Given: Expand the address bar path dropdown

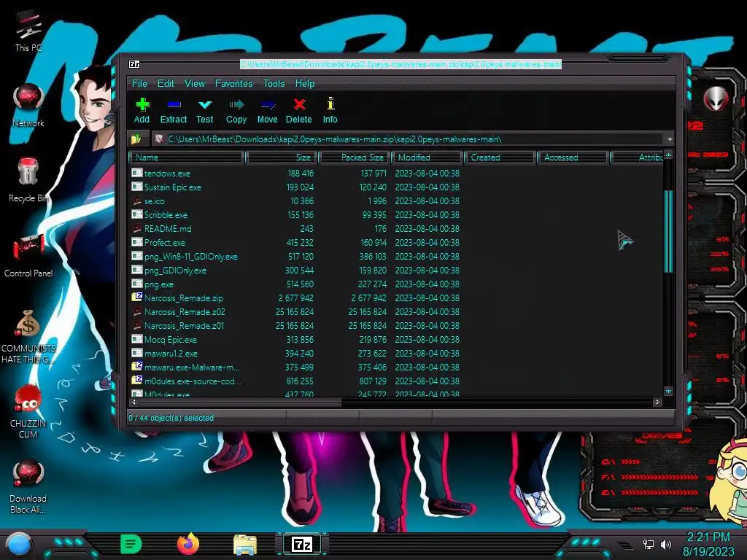Looking at the screenshot, I should [x=670, y=139].
